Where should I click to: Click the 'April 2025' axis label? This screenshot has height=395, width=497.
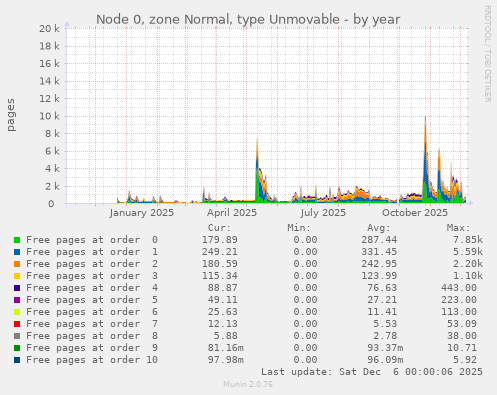232,213
